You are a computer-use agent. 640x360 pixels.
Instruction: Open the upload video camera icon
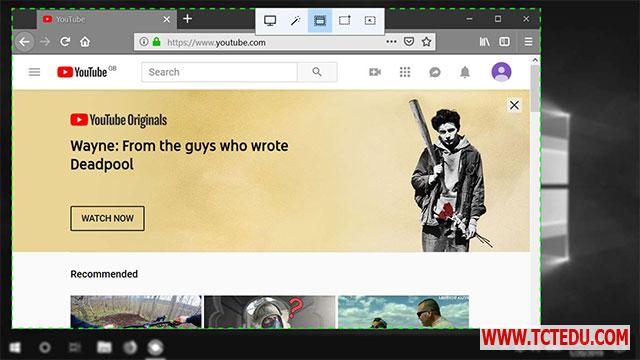[375, 72]
